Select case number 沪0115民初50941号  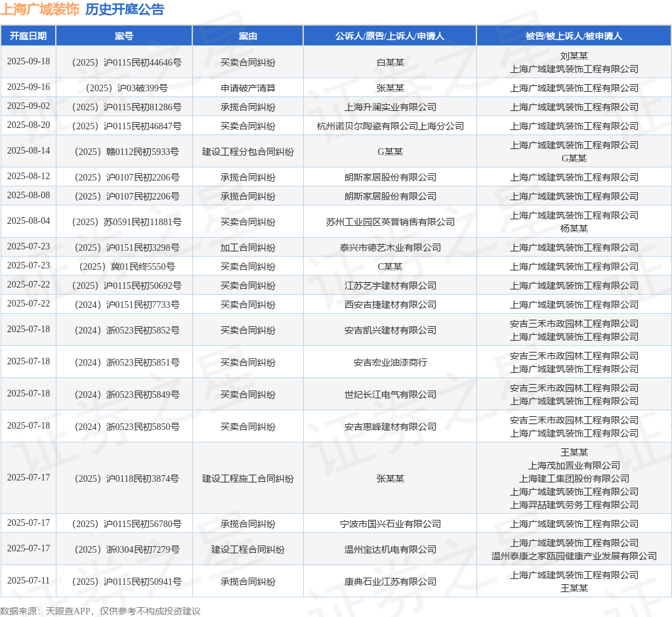[127, 582]
